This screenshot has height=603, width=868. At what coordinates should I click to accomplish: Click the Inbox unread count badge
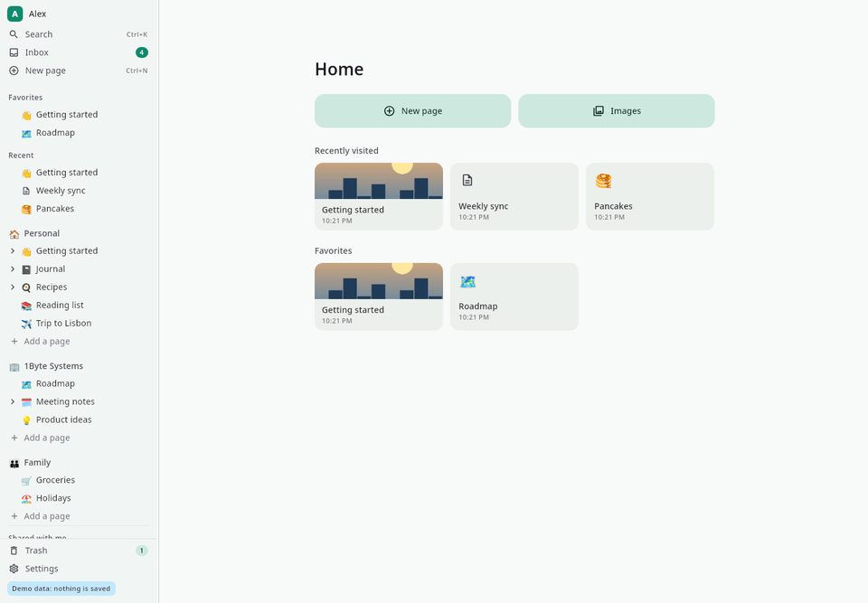click(x=142, y=52)
